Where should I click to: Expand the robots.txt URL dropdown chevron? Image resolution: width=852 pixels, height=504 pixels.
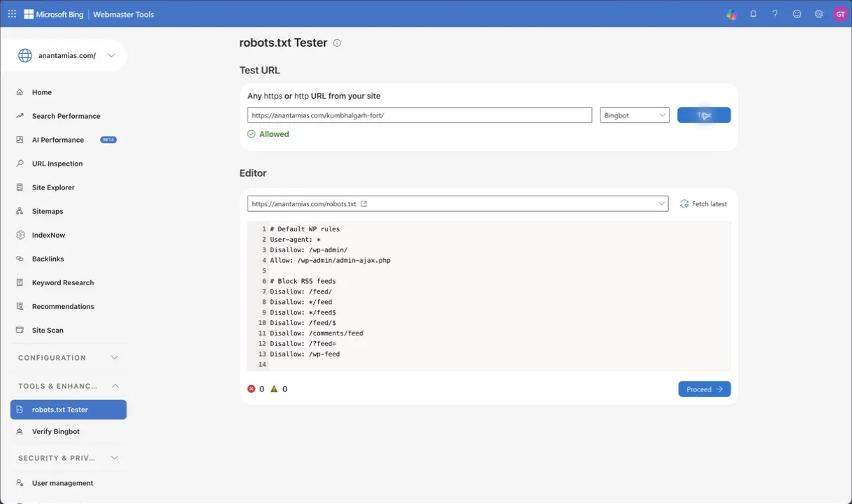(662, 204)
